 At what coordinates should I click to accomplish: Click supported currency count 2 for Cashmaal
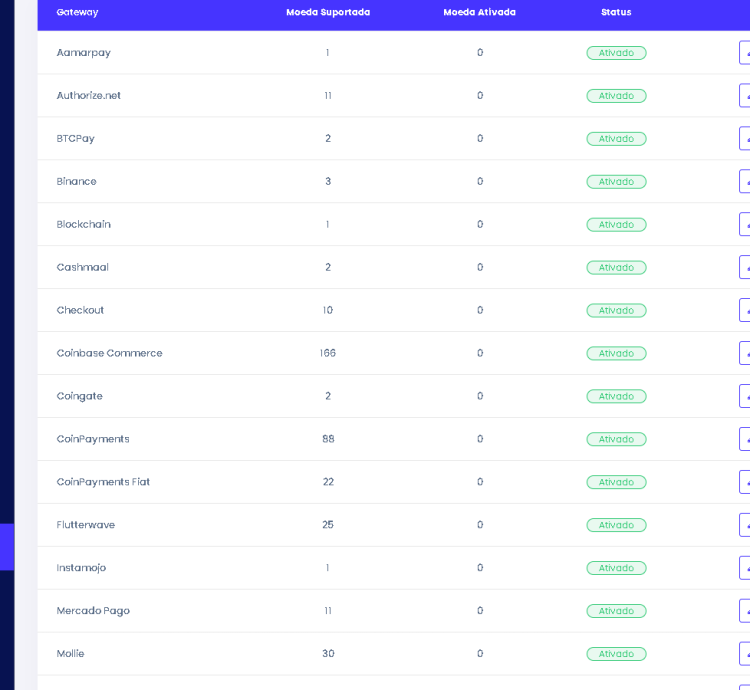[x=328, y=267]
